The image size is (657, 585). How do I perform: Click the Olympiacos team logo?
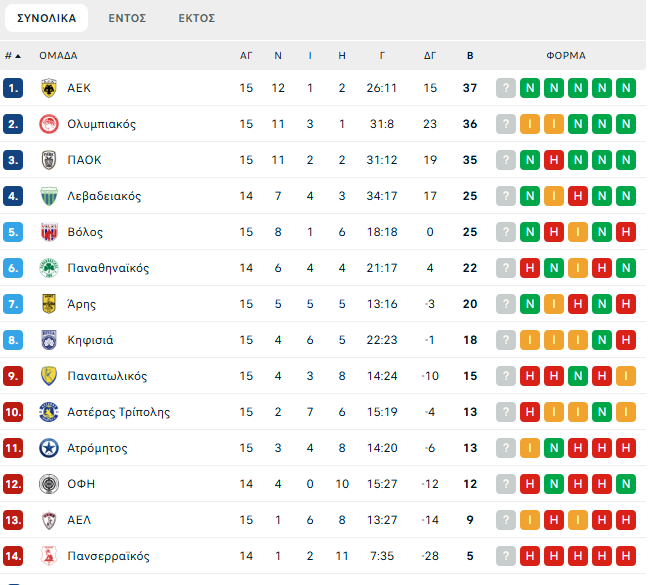coord(48,124)
